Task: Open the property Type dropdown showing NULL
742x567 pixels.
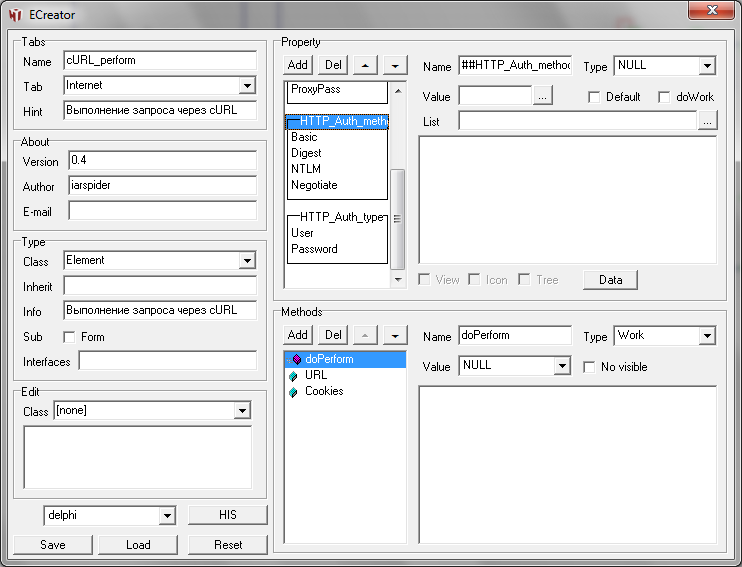Action: [x=707, y=66]
